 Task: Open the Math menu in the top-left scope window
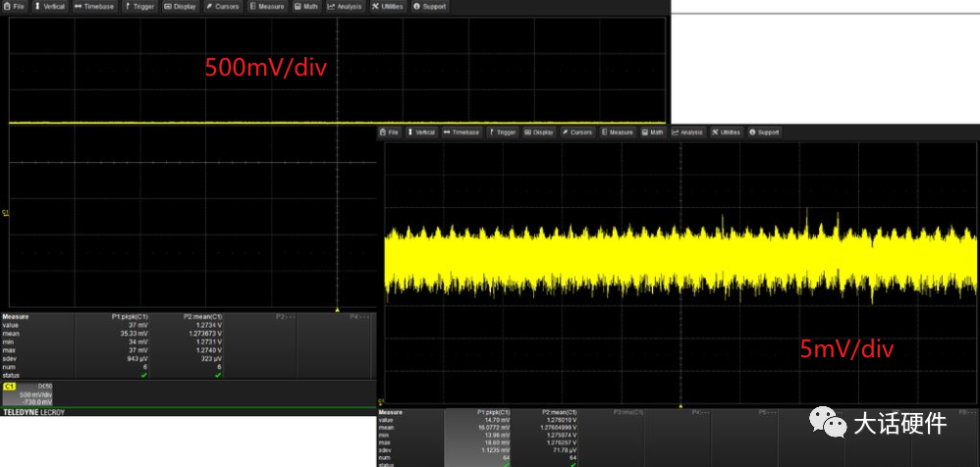point(307,6)
